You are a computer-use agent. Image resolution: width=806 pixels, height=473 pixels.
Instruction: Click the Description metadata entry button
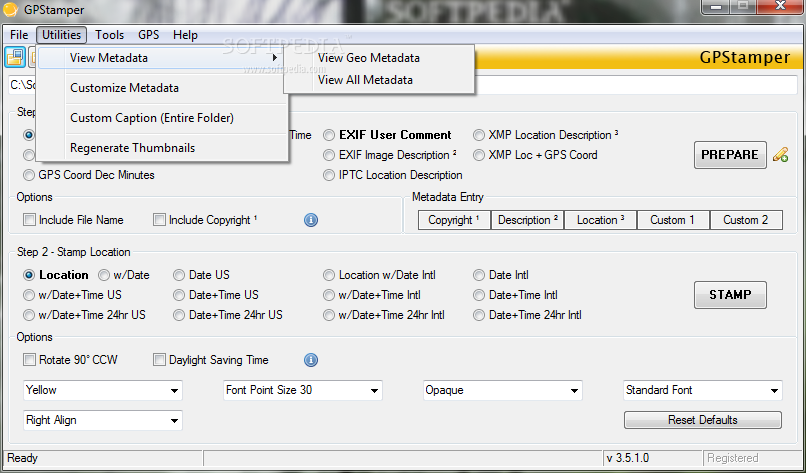coord(527,220)
